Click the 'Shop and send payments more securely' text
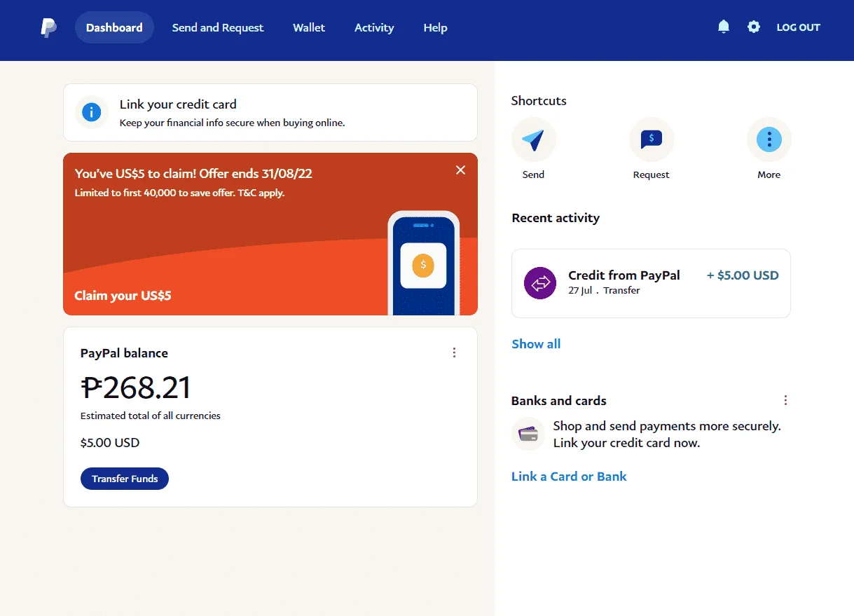 point(667,425)
